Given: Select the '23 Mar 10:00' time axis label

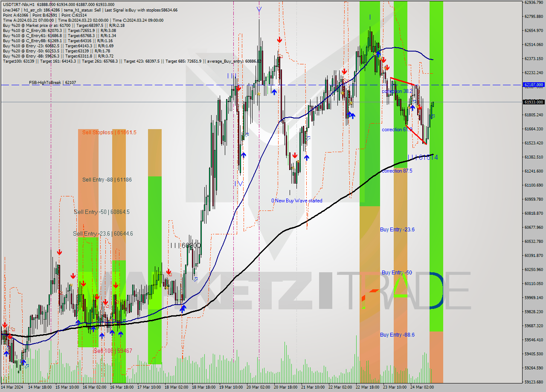Looking at the screenshot, I should pos(395,387).
